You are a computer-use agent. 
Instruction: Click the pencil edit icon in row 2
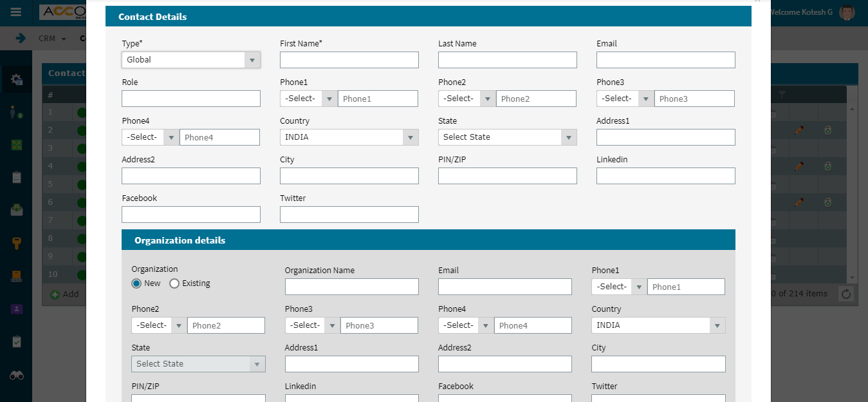(799, 130)
